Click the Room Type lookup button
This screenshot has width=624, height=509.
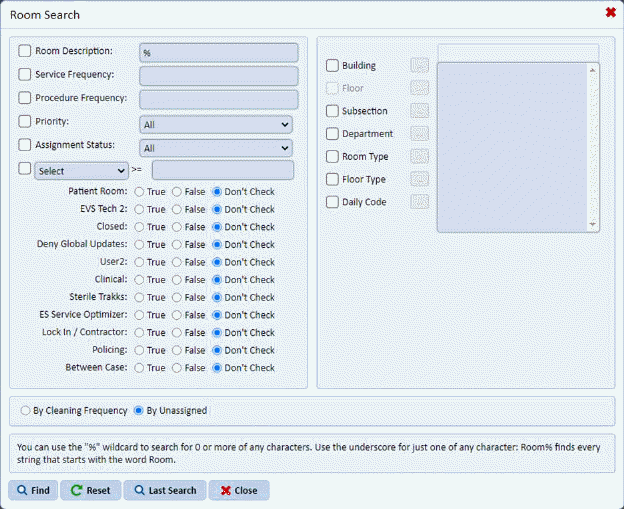coord(420,157)
